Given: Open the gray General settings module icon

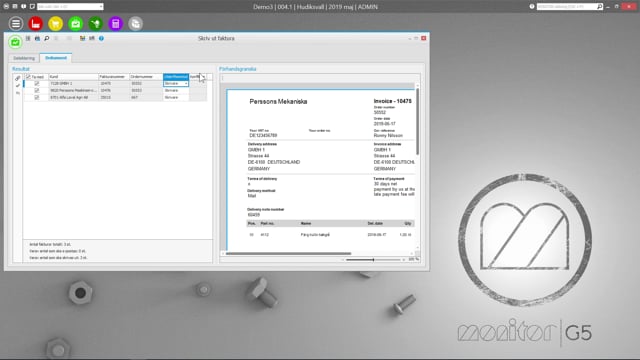Looking at the screenshot, I should pyautogui.click(x=136, y=24).
